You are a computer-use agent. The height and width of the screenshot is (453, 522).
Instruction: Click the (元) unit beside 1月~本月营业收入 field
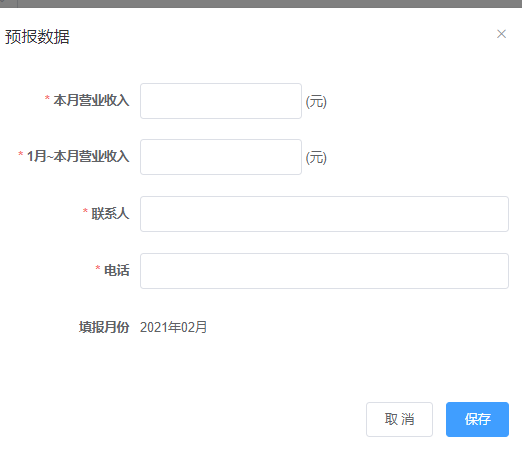pyautogui.click(x=316, y=157)
